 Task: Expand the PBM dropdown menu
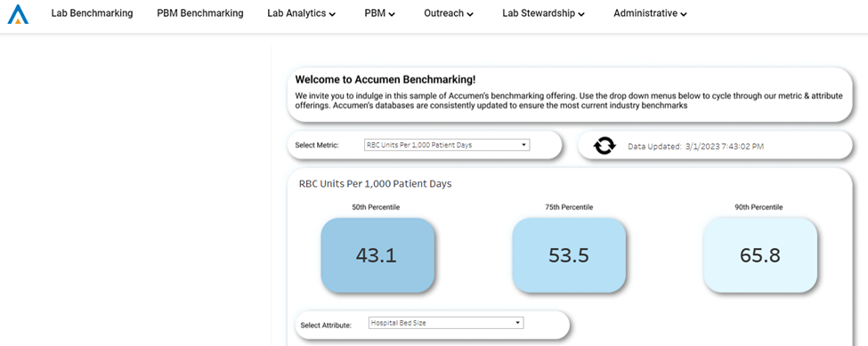coord(380,14)
